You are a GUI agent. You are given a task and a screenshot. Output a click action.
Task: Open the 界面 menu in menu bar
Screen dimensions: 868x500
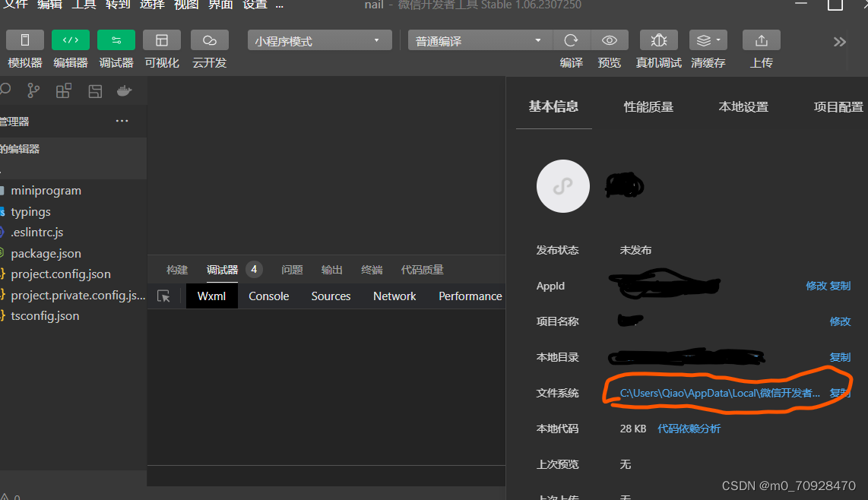click(x=220, y=5)
